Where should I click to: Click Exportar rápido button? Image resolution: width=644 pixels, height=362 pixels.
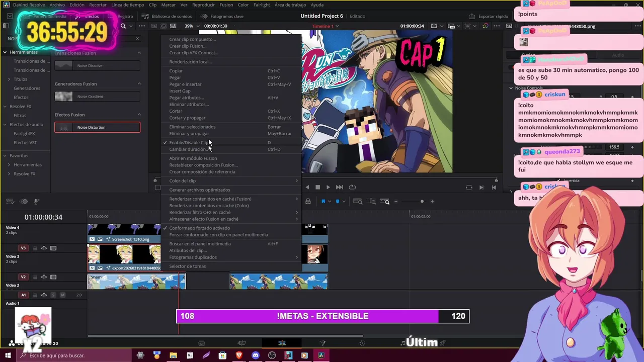pos(489,16)
